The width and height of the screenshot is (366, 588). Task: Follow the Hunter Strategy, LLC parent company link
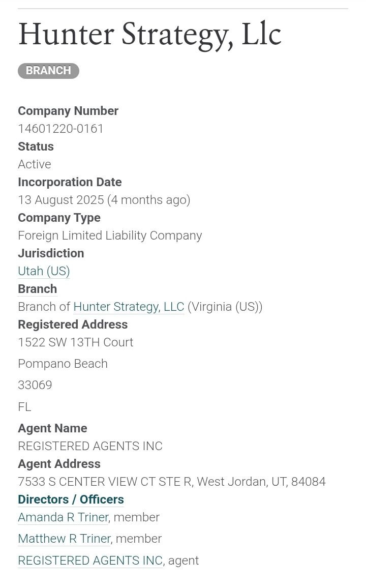pos(129,307)
